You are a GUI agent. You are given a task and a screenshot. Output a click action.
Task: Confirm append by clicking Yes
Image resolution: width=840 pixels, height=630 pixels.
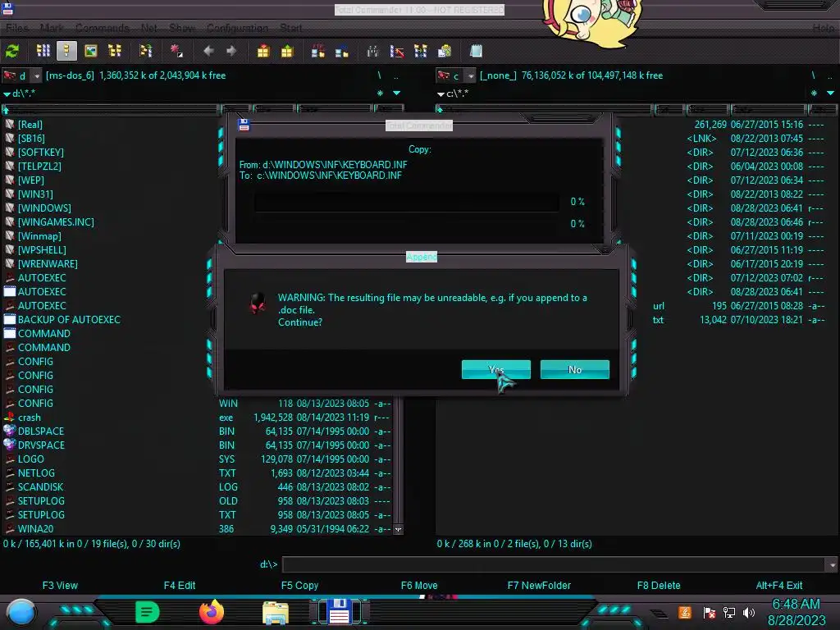(496, 370)
